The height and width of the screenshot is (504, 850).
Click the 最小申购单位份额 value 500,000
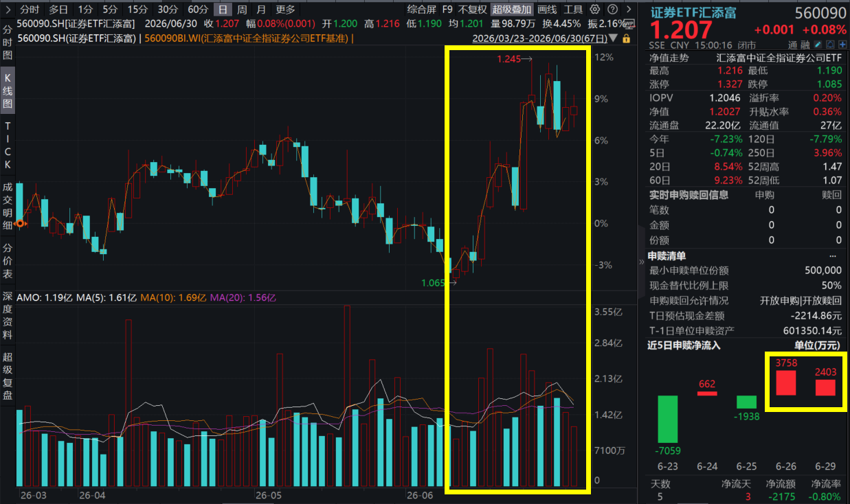[823, 271]
